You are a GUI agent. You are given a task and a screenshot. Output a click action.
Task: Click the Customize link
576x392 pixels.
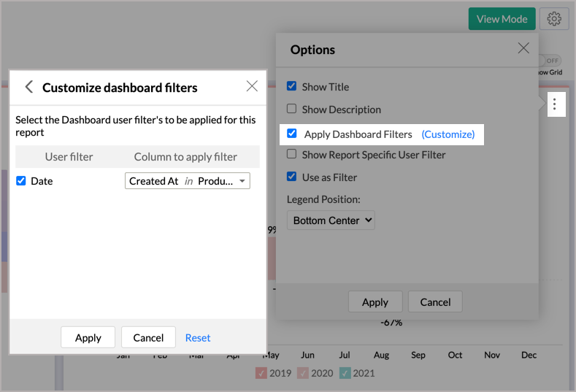(448, 134)
